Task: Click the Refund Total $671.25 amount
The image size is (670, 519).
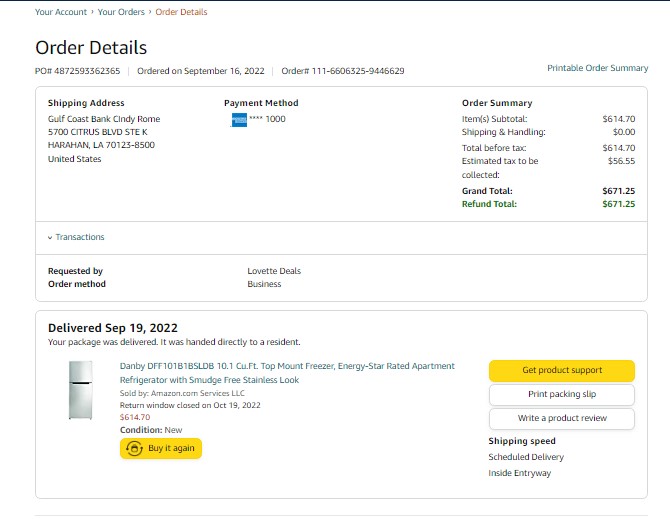Action: coord(619,204)
